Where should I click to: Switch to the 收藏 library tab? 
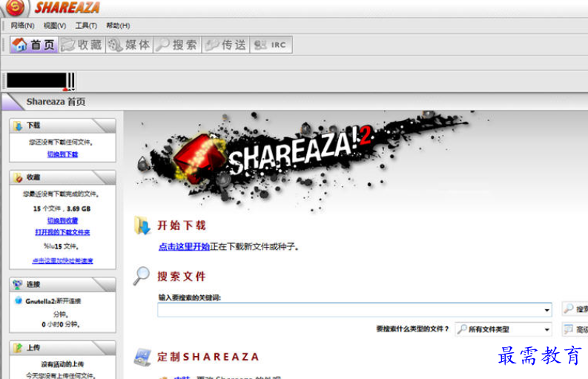82,45
